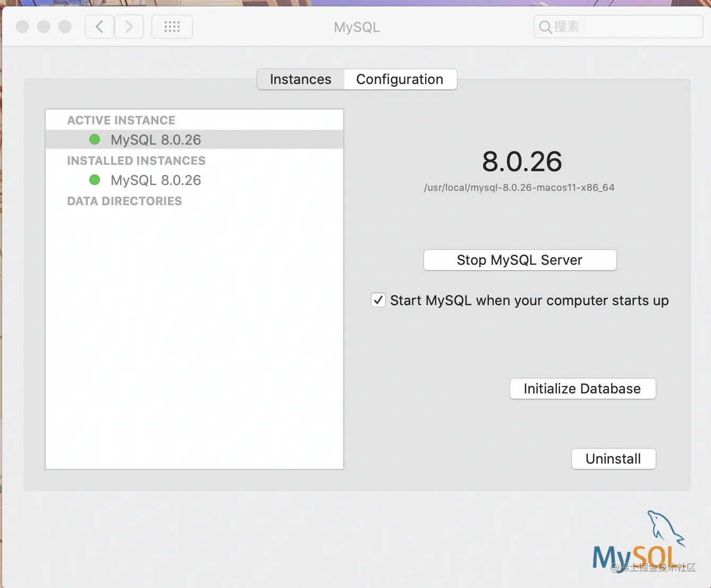
Task: Click Initialize Database button
Action: click(x=582, y=389)
